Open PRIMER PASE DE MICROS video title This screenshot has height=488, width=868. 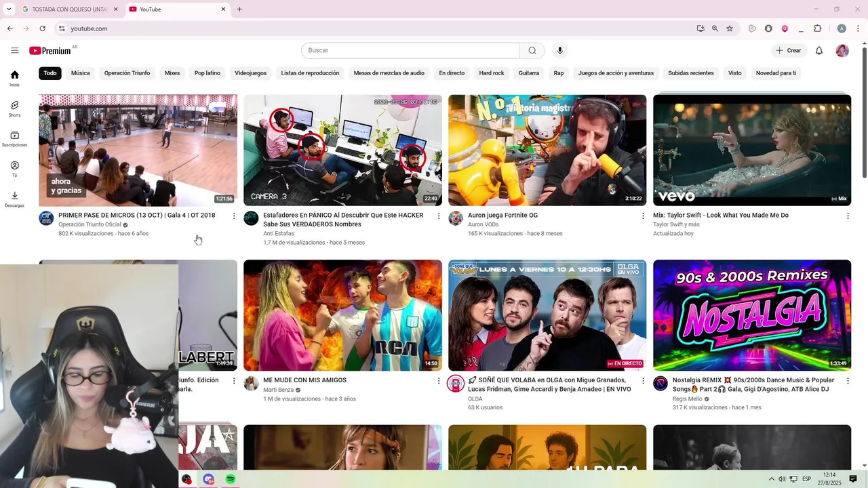pyautogui.click(x=136, y=216)
